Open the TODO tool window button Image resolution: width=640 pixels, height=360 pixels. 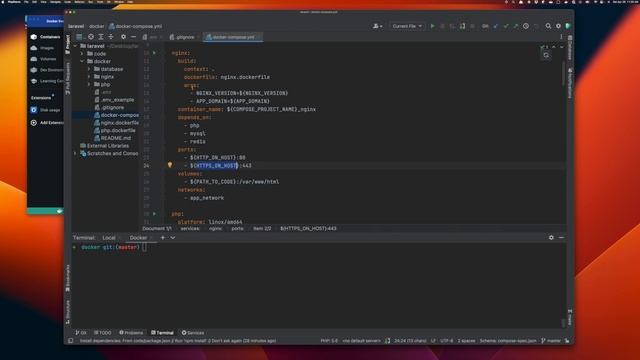point(102,333)
